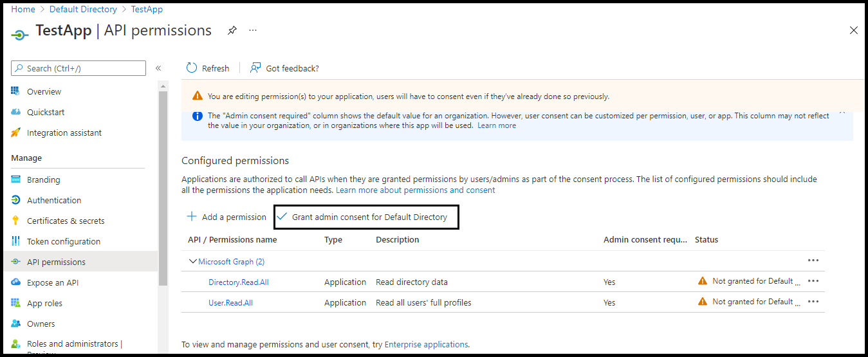Click the Got feedback? button
This screenshot has width=868, height=357.
[284, 68]
